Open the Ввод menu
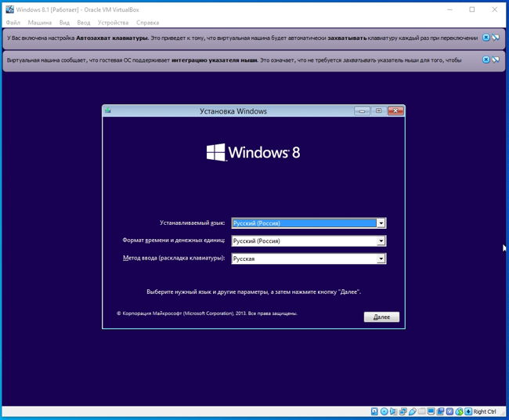 point(84,23)
